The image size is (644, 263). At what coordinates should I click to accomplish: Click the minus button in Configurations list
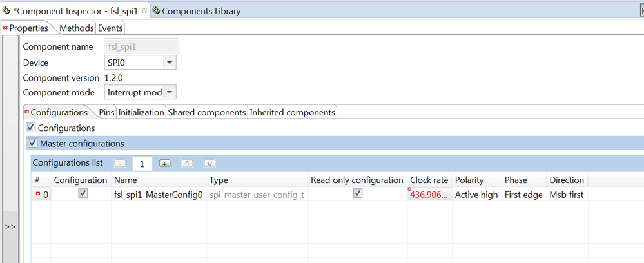point(121,164)
